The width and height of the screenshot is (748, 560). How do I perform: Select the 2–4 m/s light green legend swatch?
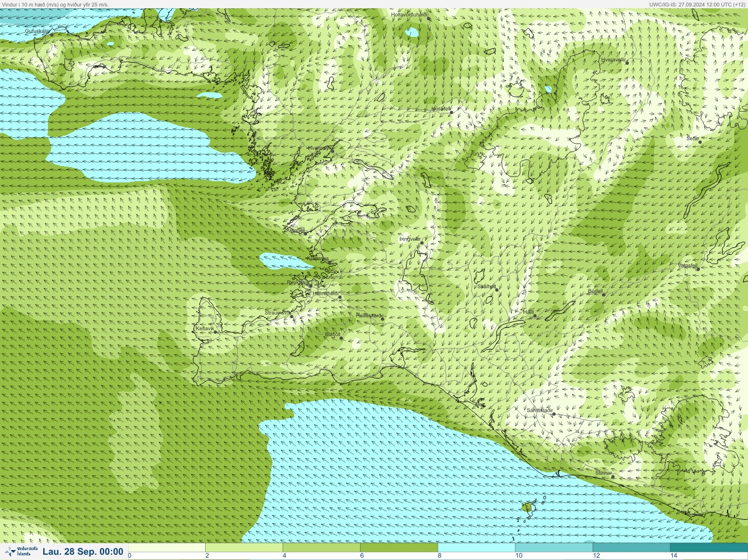pyautogui.click(x=244, y=548)
